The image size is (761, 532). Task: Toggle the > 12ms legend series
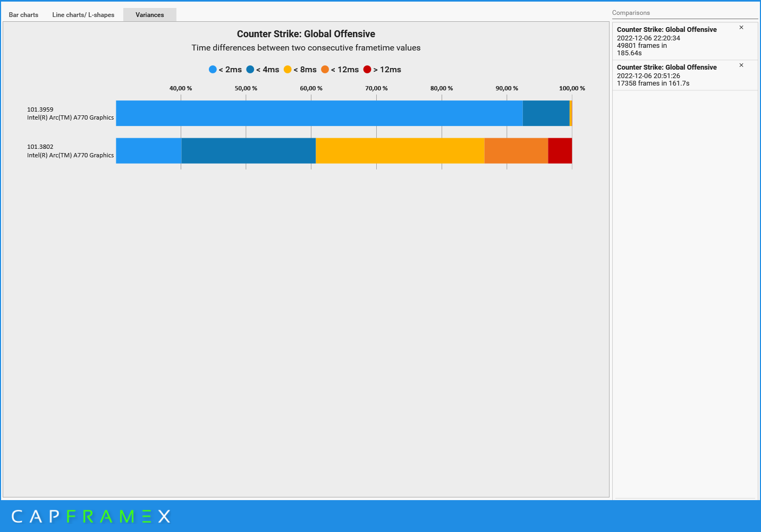point(382,70)
